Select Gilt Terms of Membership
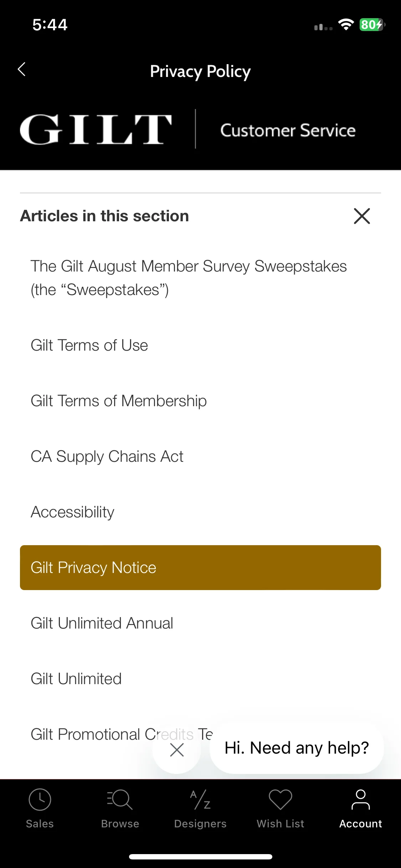401x868 pixels. [119, 401]
